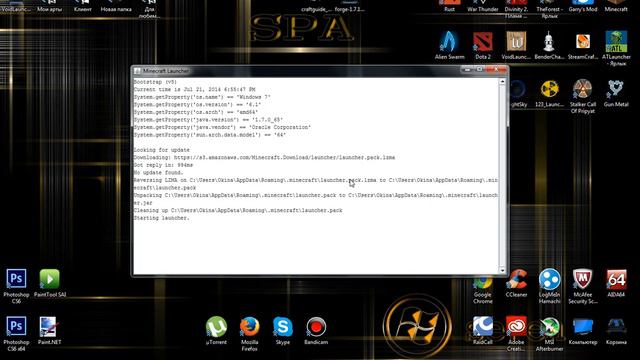Click the launcher console vertical scrollbar track
Screen dimensions: 640x360
(502, 176)
